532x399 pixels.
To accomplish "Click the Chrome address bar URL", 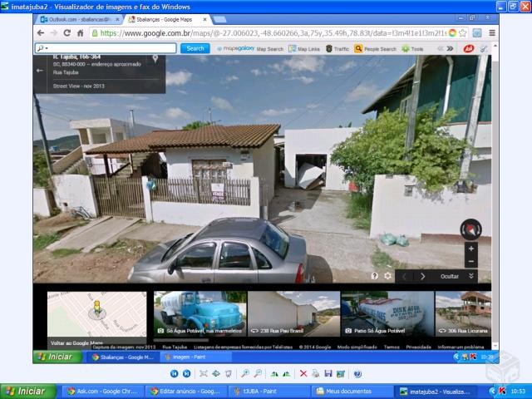I will pos(273,33).
